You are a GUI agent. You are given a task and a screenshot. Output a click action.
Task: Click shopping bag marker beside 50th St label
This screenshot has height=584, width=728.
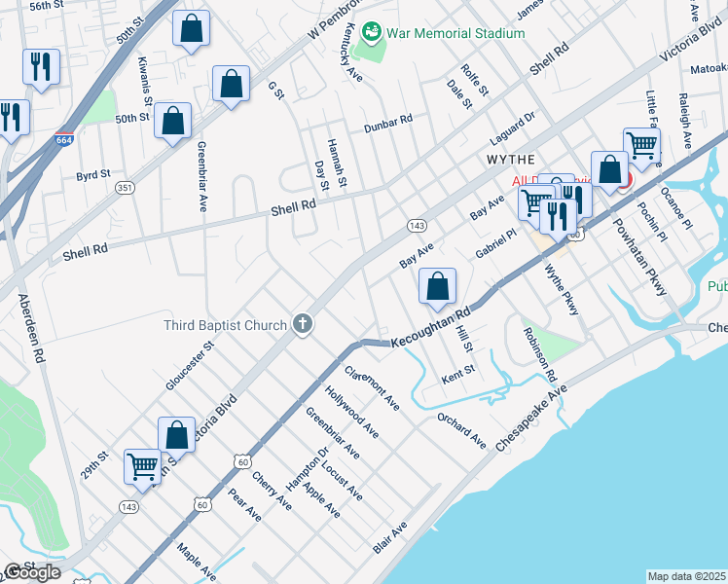[x=172, y=122]
